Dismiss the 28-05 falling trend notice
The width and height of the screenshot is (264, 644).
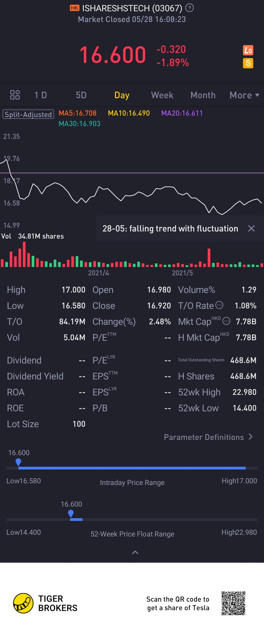(251, 228)
